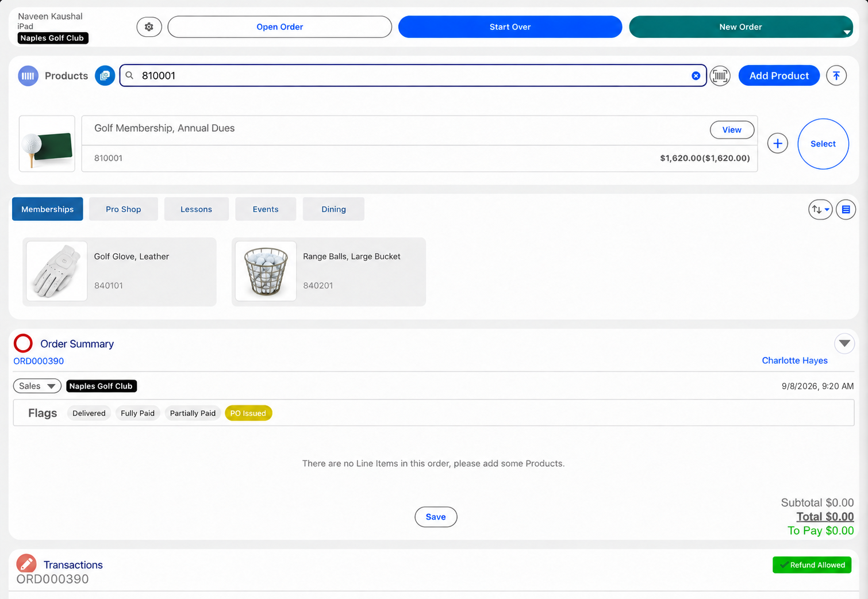Open the settings gear button
Screen dimensions: 868x599
coord(149,27)
